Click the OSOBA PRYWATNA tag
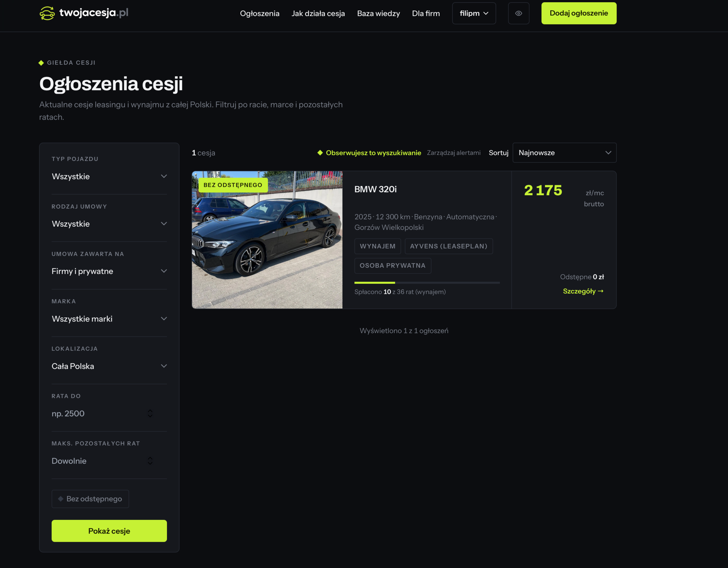 tap(392, 266)
